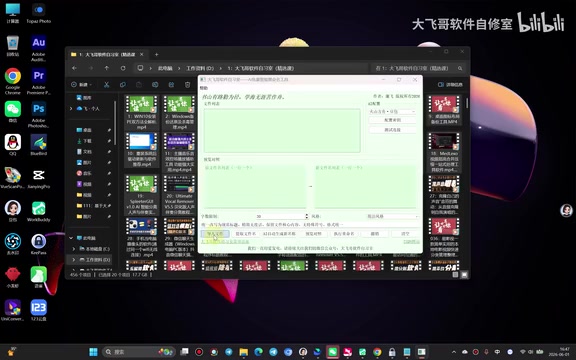Expand 本地磁盘 (C:) in the sidebar

tap(74, 249)
